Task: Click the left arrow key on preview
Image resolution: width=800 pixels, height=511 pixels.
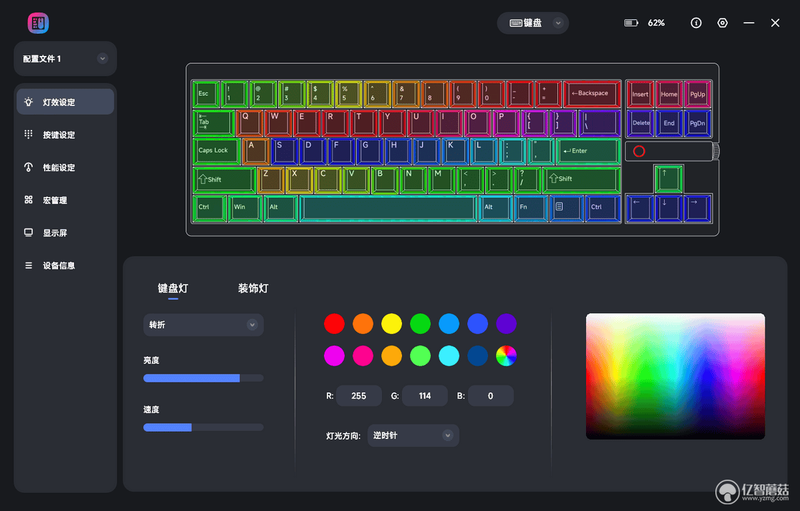Action: pos(640,208)
